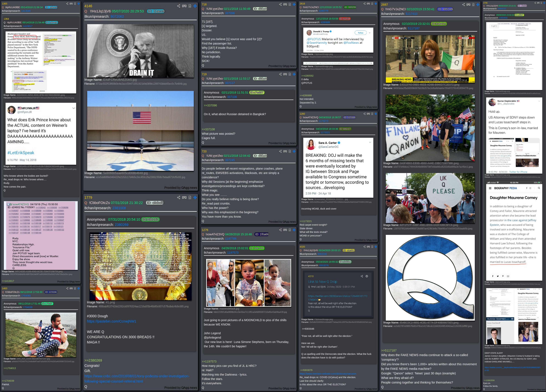Open the cnbc.com Tony Podesta article link
The image size is (546, 392).
pyautogui.click(x=137, y=379)
